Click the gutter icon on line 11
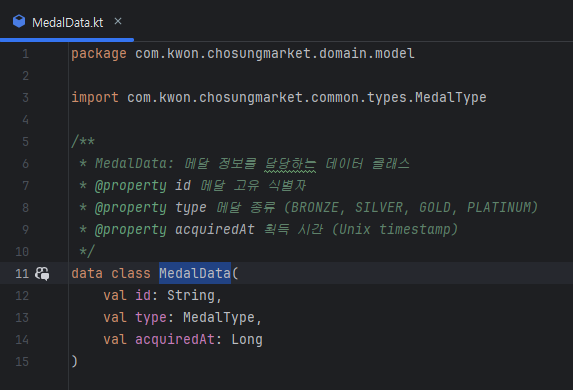Viewport: 573px width, 390px height. [x=42, y=273]
